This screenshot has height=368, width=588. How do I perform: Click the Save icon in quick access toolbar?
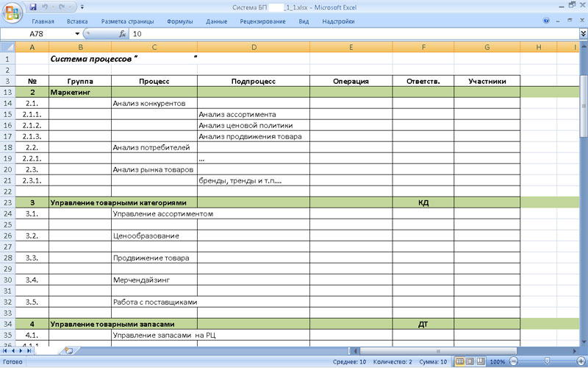point(34,7)
